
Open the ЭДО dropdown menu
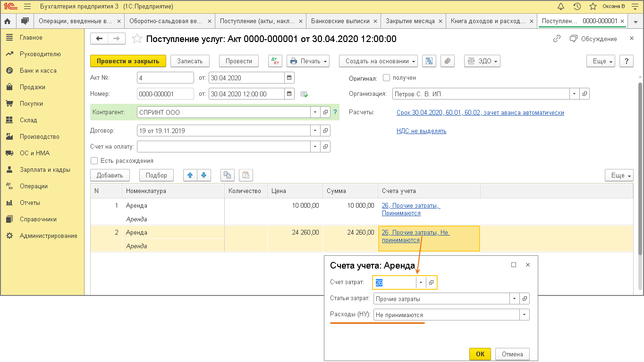tap(482, 61)
